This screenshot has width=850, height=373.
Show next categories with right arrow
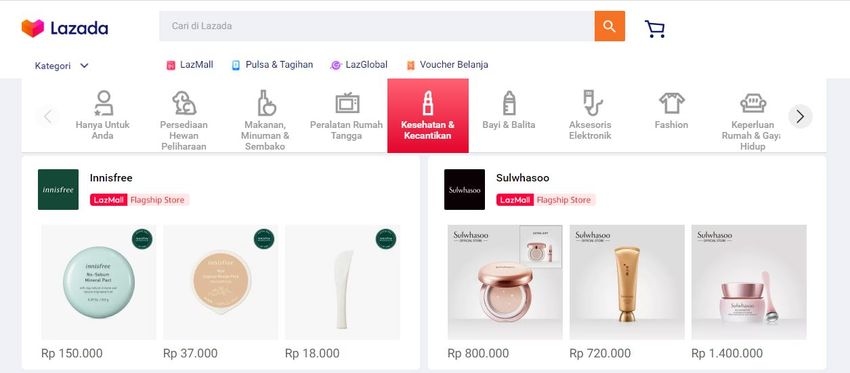800,116
